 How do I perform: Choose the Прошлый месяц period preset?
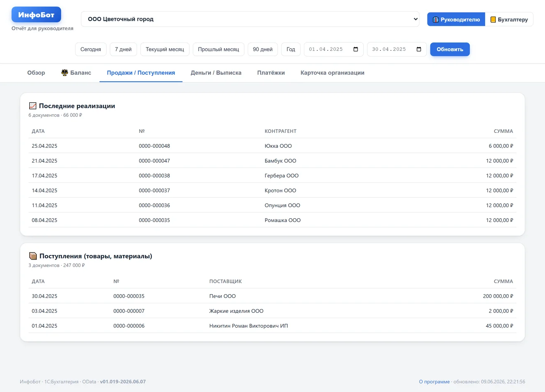point(218,49)
